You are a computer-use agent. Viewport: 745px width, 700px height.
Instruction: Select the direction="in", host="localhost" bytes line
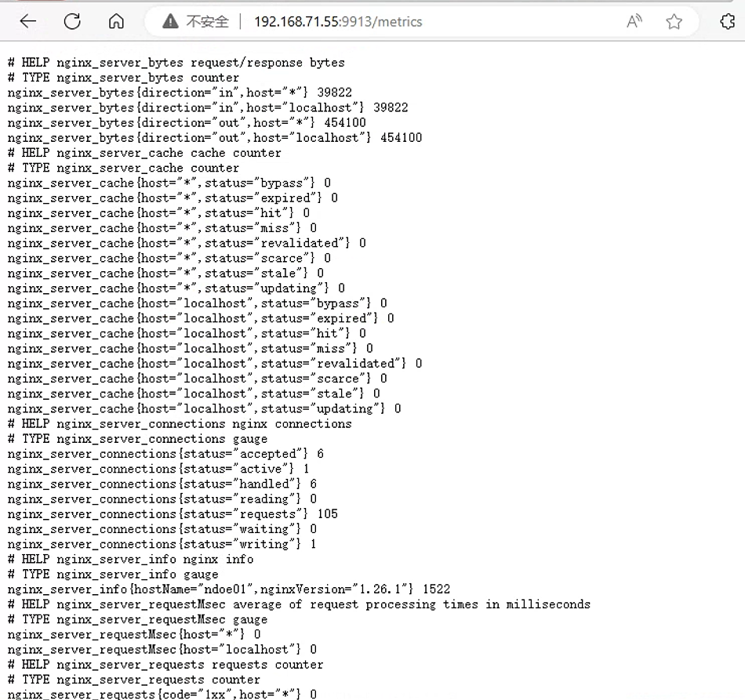pyautogui.click(x=208, y=108)
